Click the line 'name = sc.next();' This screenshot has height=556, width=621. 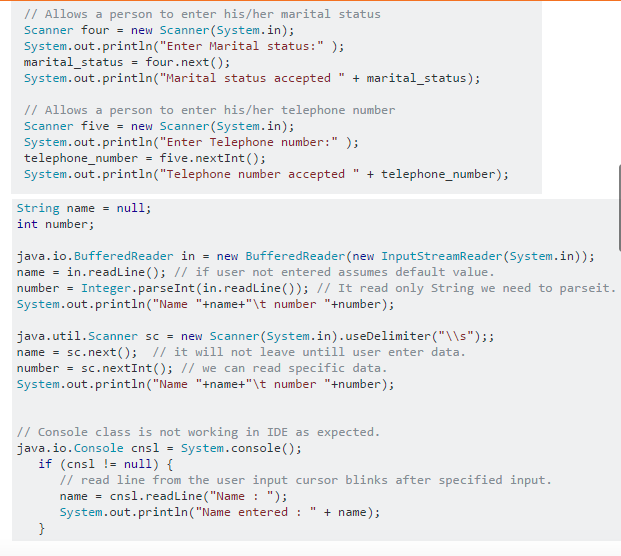(x=77, y=352)
